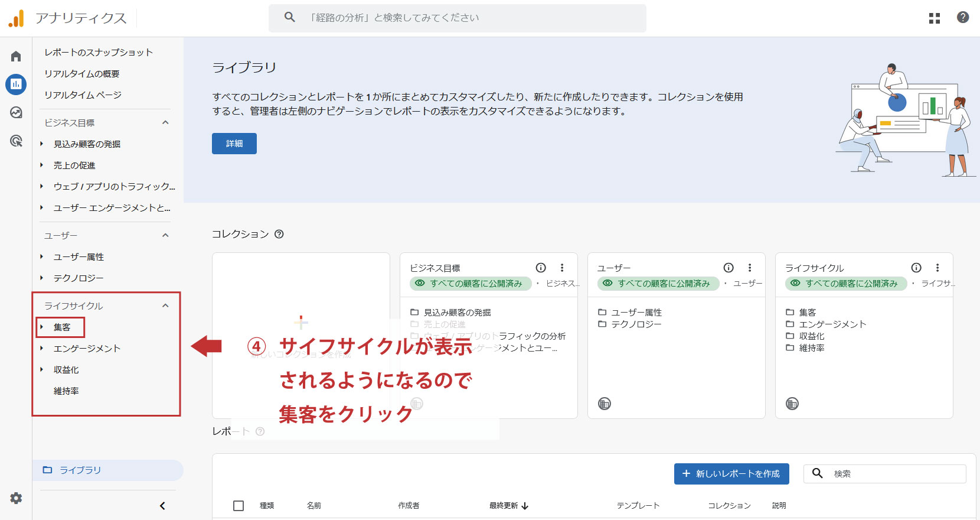Select the Reports icon in sidebar
The image size is (980, 520).
(16, 84)
